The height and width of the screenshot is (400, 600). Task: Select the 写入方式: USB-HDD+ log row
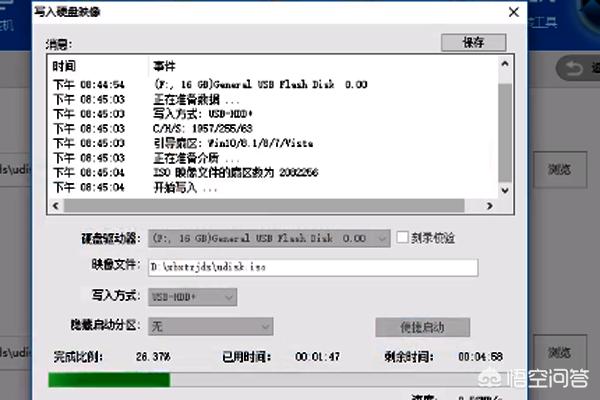(x=274, y=114)
